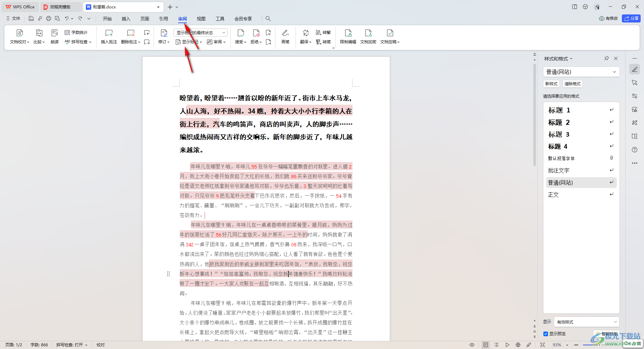Click 删除批注 delete comment icon

pos(130,33)
